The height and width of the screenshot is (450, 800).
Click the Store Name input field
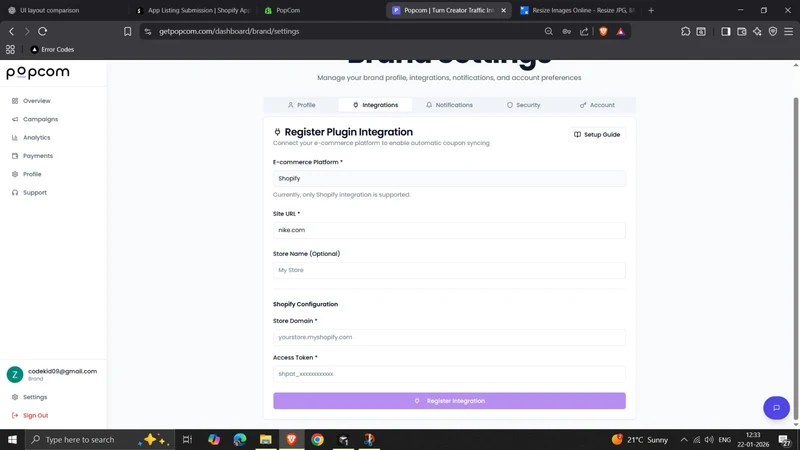coord(449,270)
